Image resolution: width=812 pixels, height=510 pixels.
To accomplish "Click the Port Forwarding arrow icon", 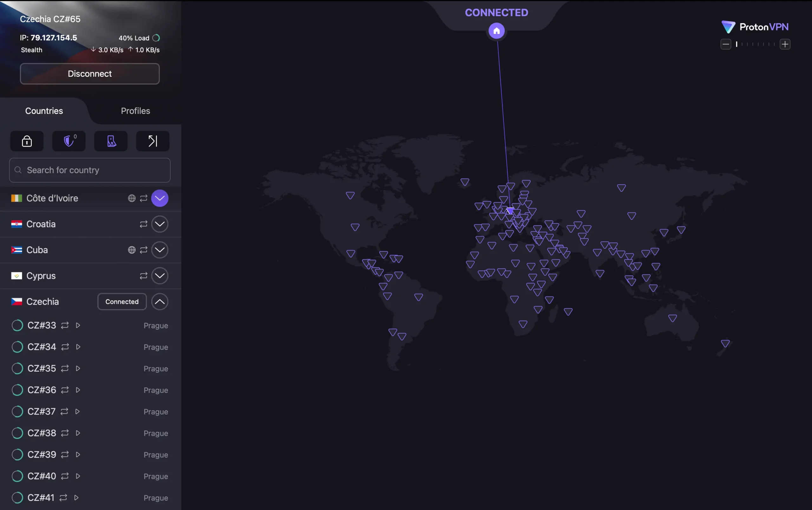I will pyautogui.click(x=153, y=141).
